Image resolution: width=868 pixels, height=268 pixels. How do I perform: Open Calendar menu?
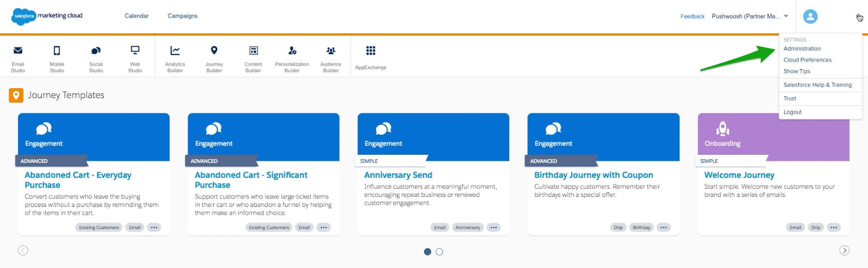(x=136, y=16)
